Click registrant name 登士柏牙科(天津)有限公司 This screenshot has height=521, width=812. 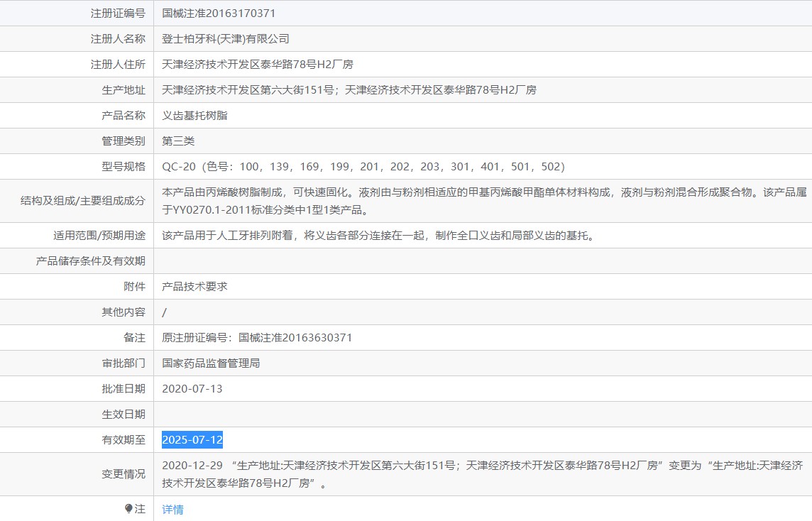coord(226,39)
